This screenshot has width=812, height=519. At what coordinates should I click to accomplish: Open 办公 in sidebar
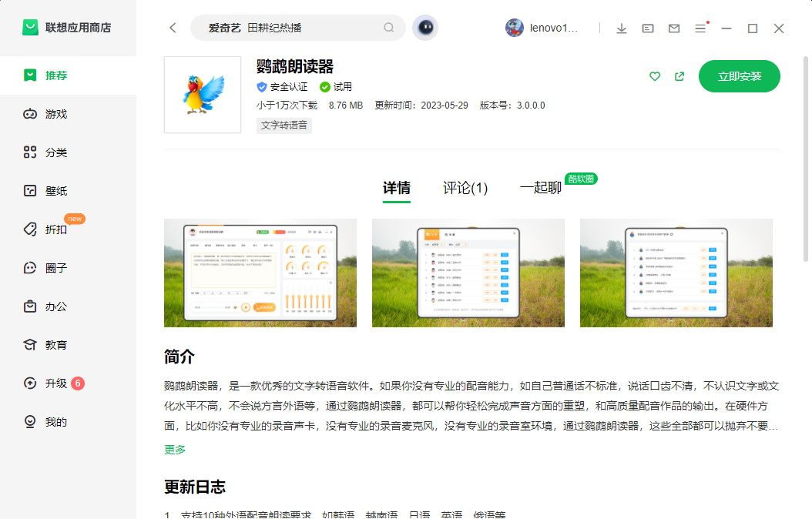point(68,306)
